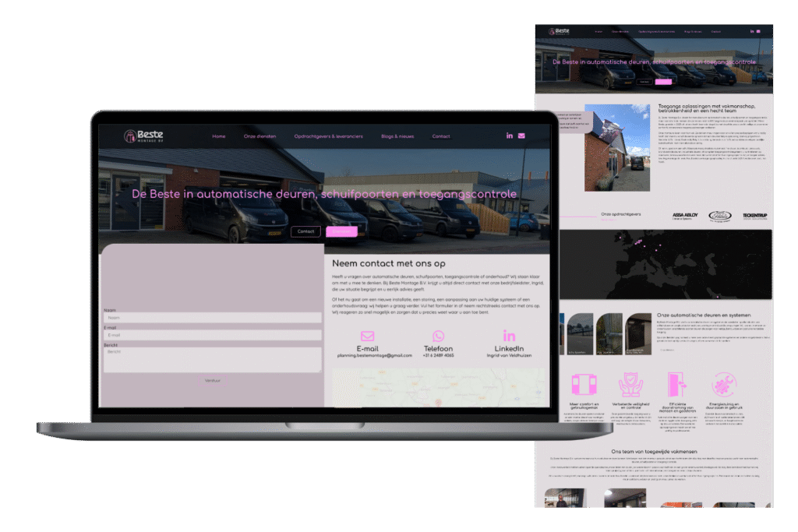Click the large pink LinkedIn contact icon
Screen dimensions: 798x532
point(509,336)
